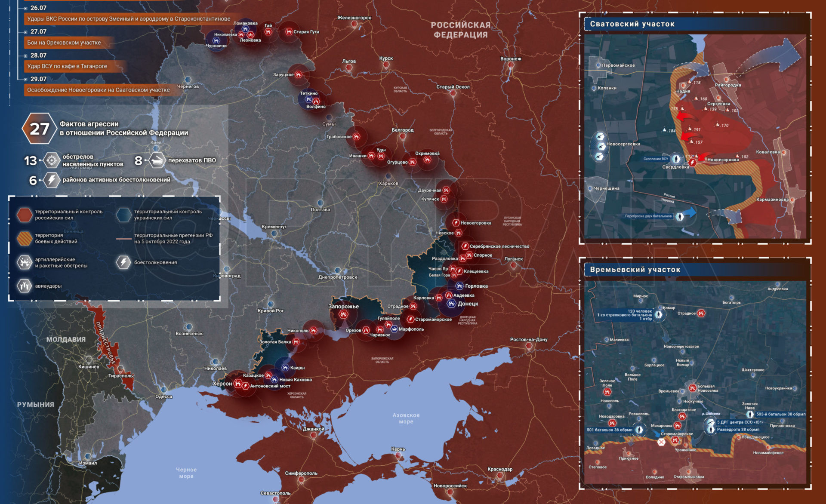Click the lightning icon beside number 6
This screenshot has width=826, height=504.
[x=52, y=180]
